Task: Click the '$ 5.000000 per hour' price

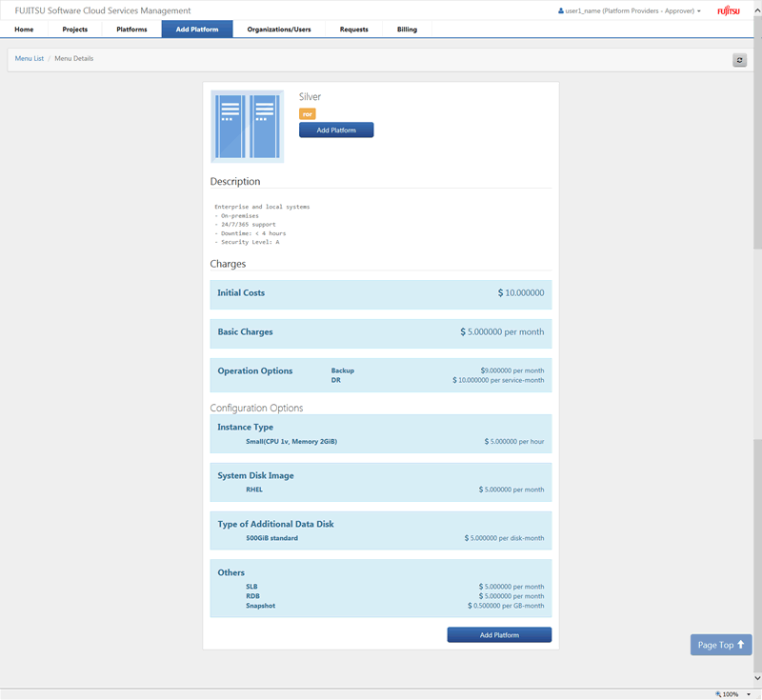Action: (514, 442)
